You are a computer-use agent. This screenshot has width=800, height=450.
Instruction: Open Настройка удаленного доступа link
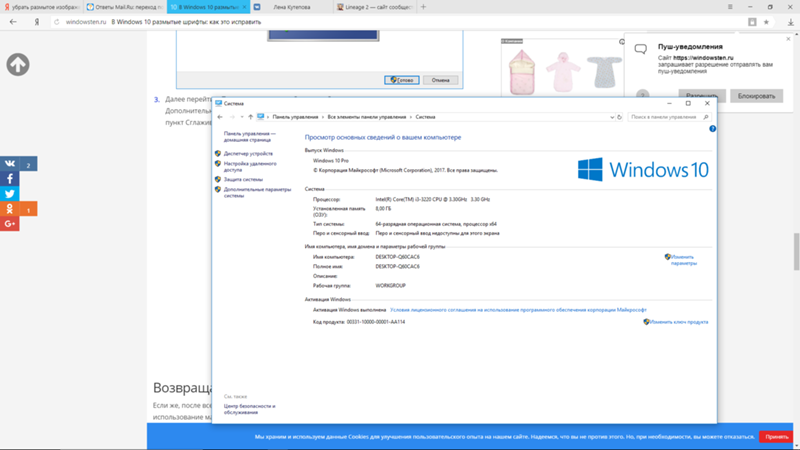click(x=250, y=167)
